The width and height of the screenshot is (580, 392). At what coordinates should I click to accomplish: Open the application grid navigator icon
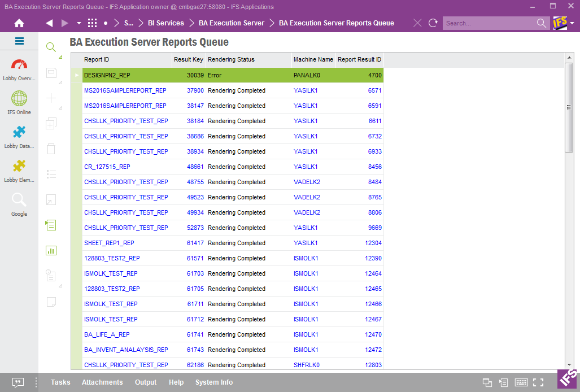tap(92, 23)
